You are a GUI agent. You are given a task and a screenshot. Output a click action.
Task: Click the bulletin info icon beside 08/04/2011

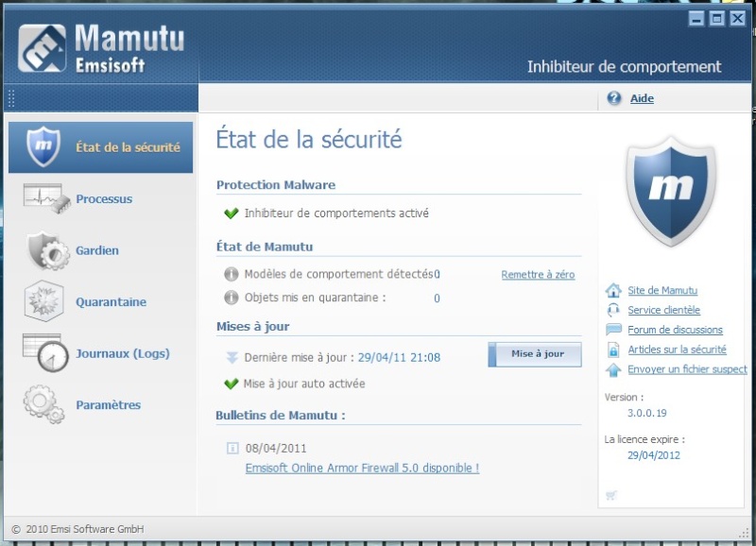pyautogui.click(x=232, y=449)
